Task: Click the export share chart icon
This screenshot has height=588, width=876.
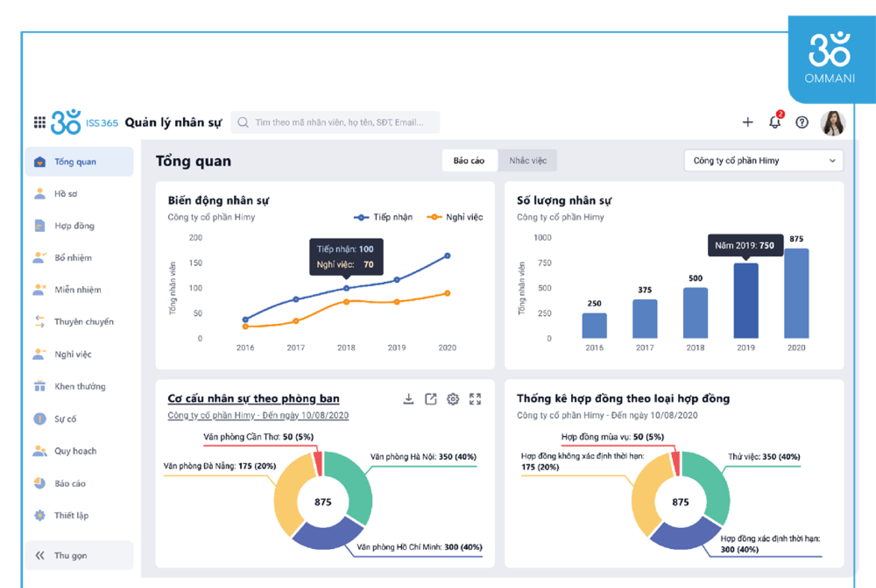Action: (x=430, y=399)
